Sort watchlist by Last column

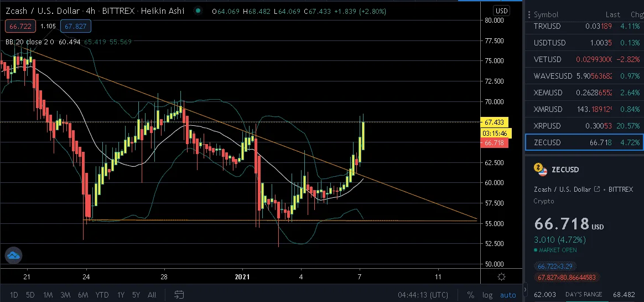point(612,15)
